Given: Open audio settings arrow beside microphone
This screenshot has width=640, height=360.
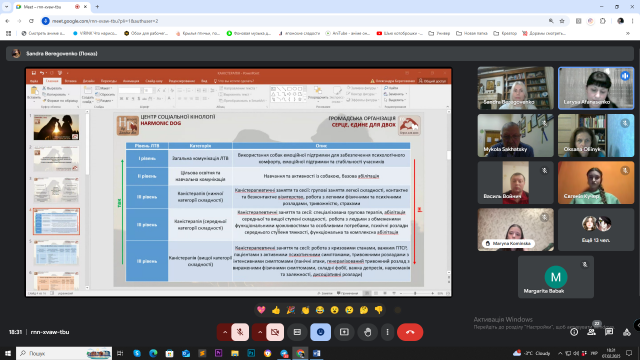Looking at the screenshot, I should point(224,332).
